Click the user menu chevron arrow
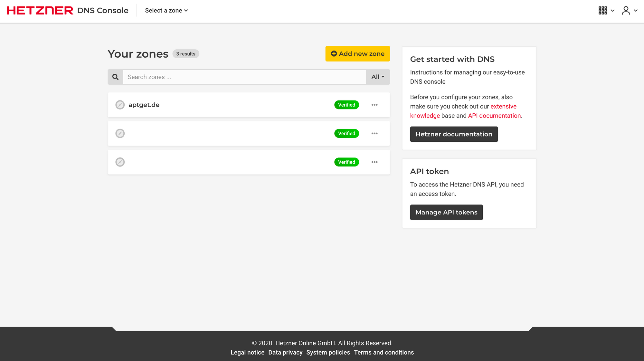The width and height of the screenshot is (644, 361). pyautogui.click(x=636, y=11)
